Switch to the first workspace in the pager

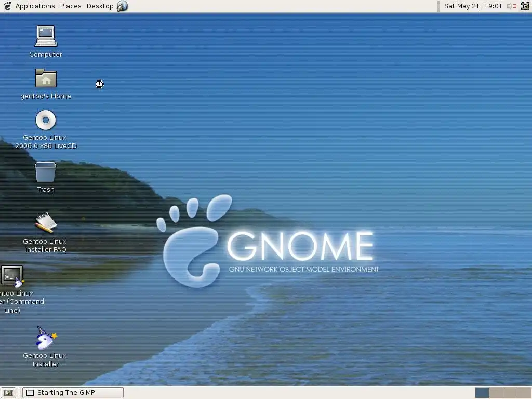click(x=482, y=393)
